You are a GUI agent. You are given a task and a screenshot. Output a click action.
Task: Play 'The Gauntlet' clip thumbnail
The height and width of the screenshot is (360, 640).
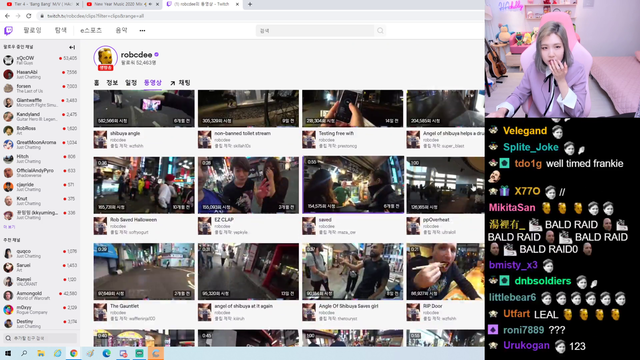144,271
